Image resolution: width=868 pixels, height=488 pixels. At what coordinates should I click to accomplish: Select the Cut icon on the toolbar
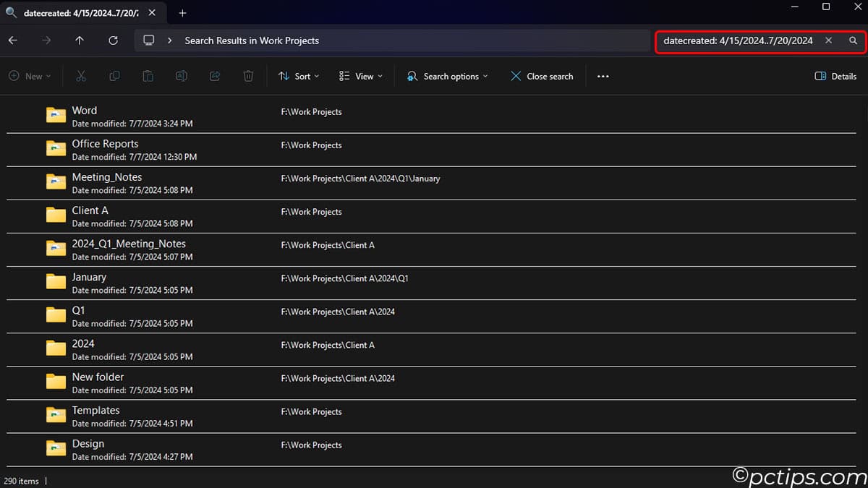(x=81, y=75)
